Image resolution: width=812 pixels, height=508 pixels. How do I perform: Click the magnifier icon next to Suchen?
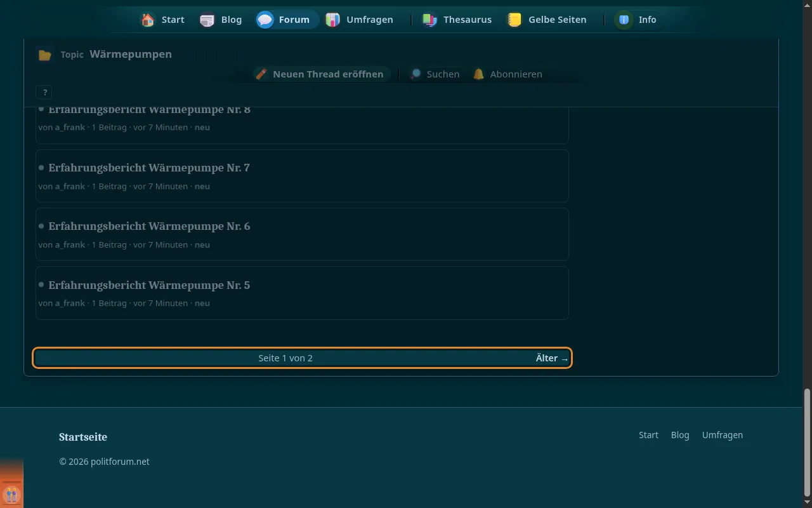[x=416, y=74]
